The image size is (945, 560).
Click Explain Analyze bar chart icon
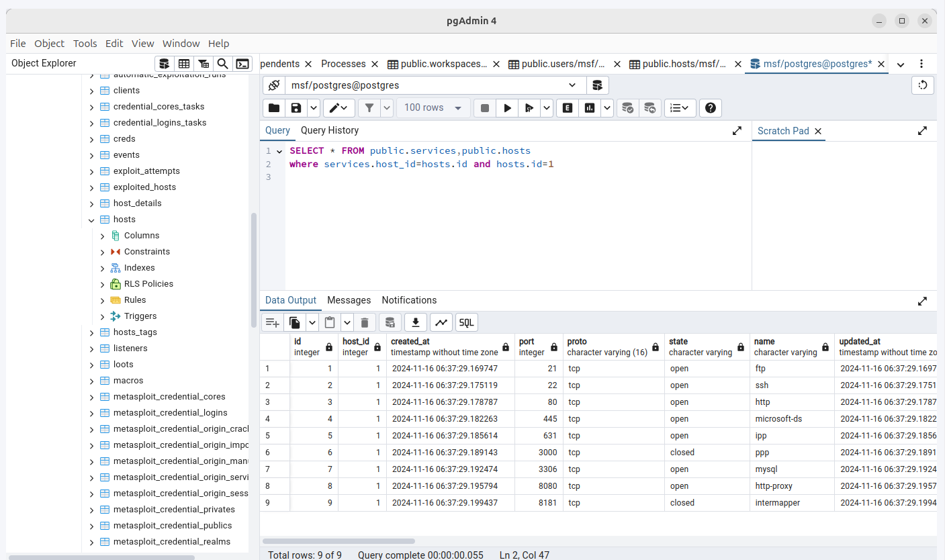click(x=590, y=107)
